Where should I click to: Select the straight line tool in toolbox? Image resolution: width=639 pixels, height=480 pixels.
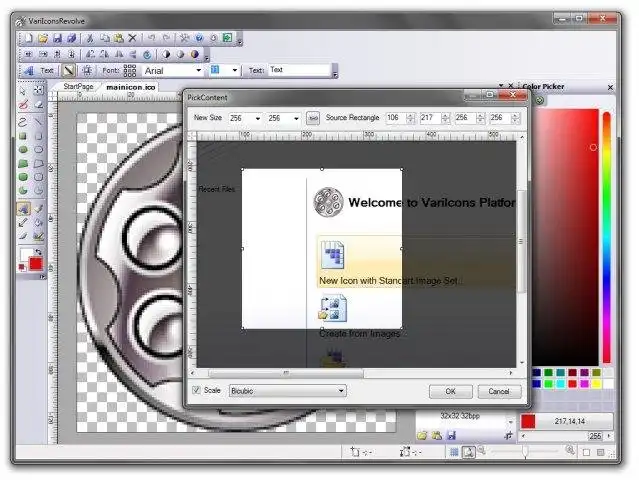point(39,121)
